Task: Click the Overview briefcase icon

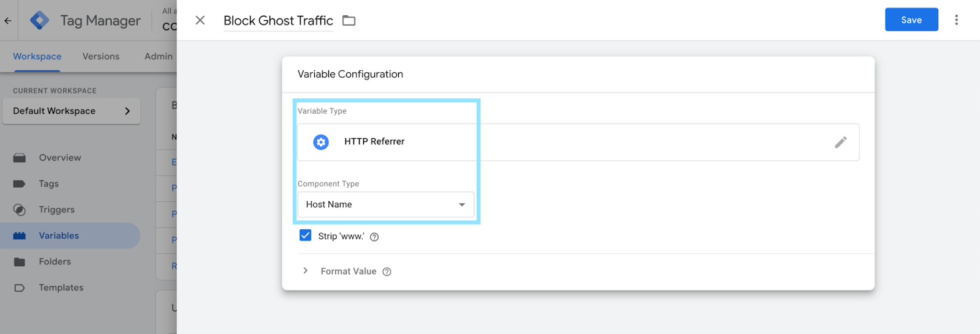Action: (20, 158)
